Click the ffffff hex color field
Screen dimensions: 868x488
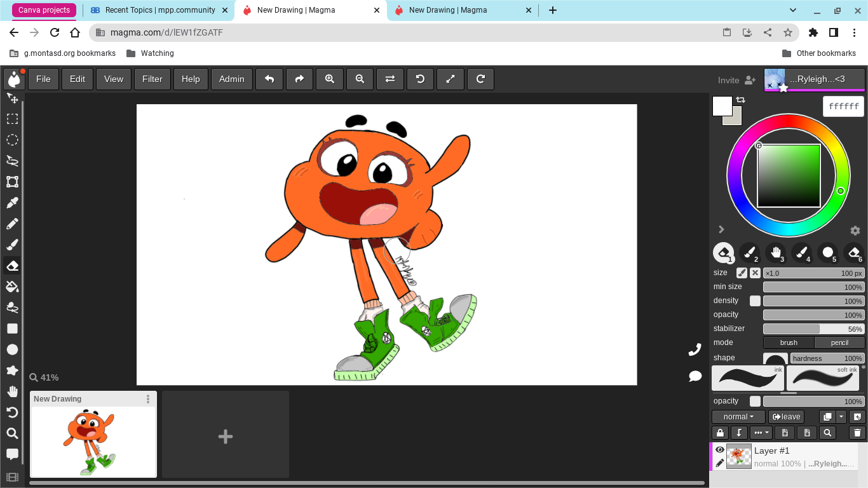point(844,106)
